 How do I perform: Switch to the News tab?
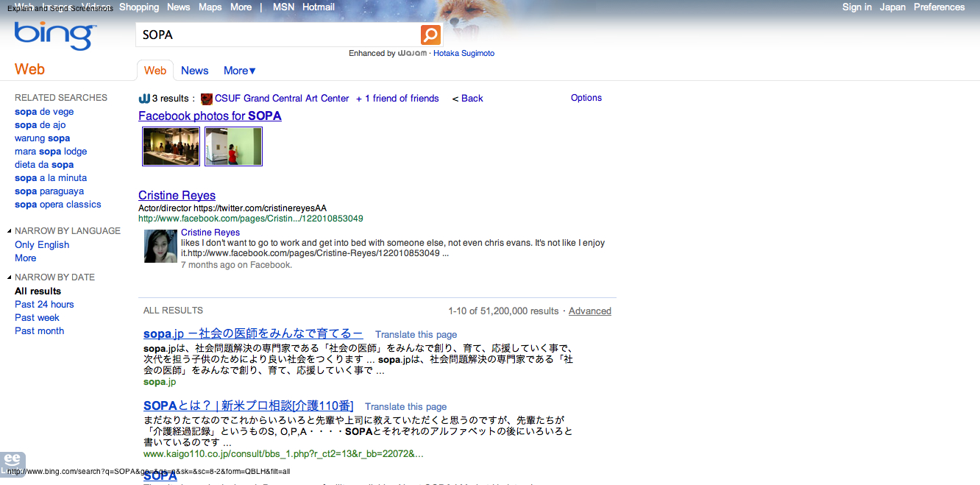(195, 71)
